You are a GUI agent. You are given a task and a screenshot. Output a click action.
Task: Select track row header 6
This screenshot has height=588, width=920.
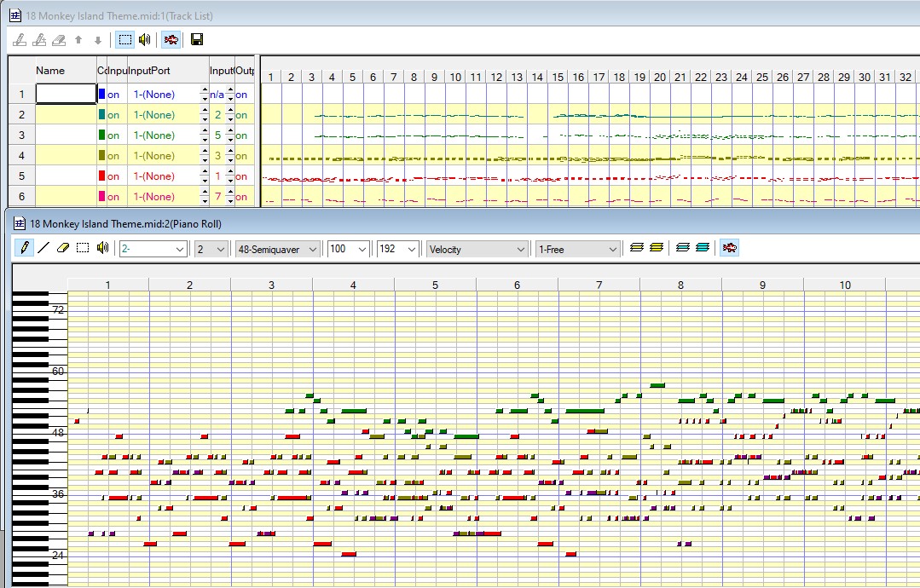[21, 197]
